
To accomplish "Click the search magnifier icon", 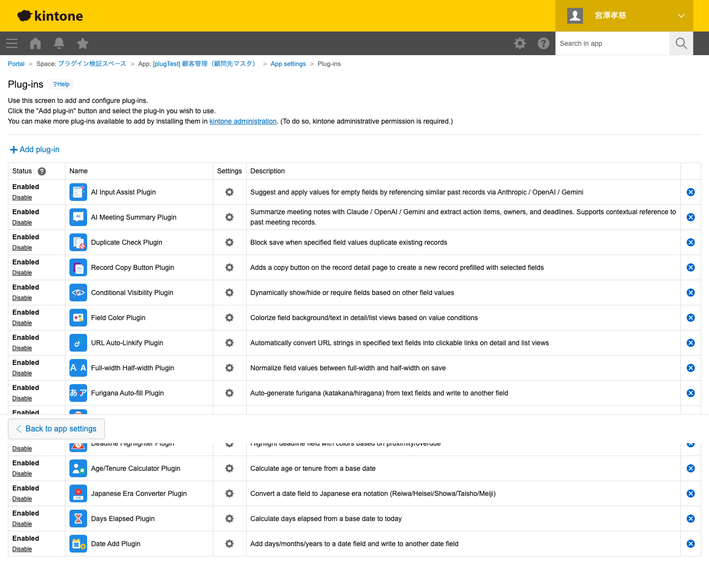I will pos(681,43).
